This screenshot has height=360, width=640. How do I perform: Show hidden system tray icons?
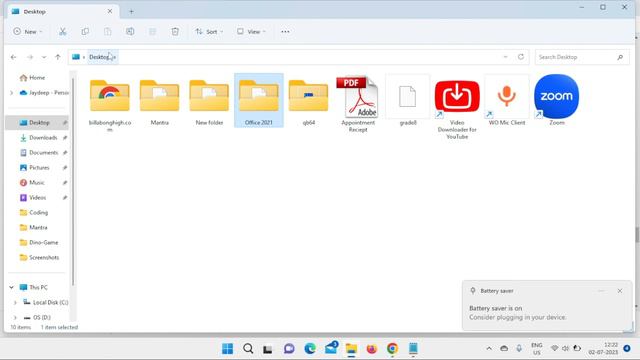[489, 349]
